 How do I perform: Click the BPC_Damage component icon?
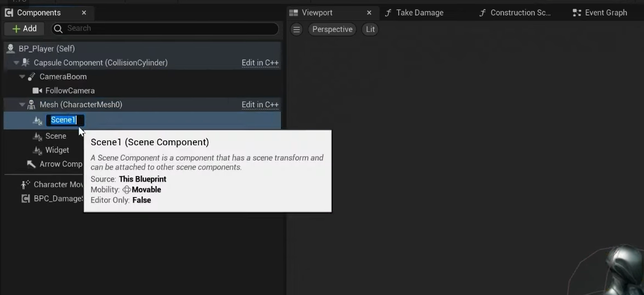[25, 199]
